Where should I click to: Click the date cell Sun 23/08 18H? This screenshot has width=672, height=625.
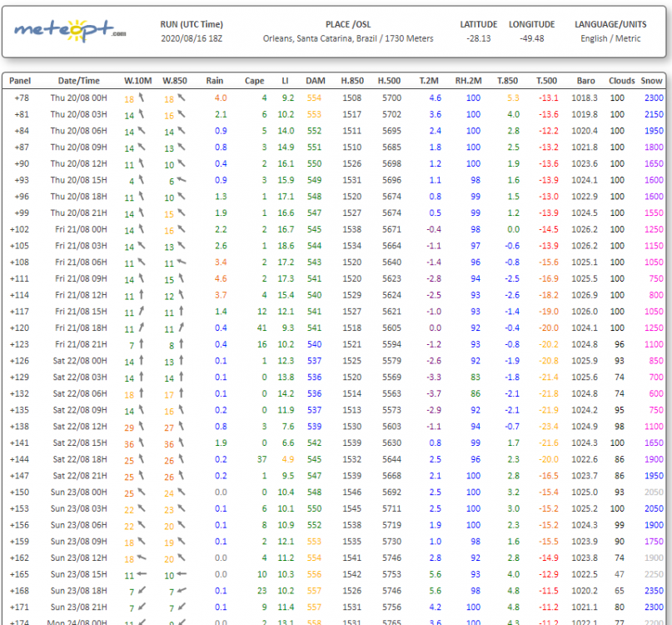pyautogui.click(x=79, y=591)
